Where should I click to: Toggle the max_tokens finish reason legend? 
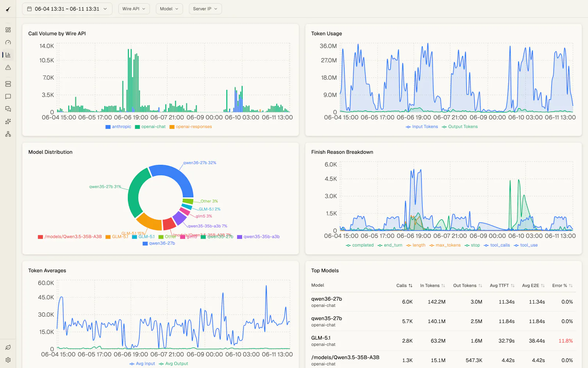pos(445,245)
